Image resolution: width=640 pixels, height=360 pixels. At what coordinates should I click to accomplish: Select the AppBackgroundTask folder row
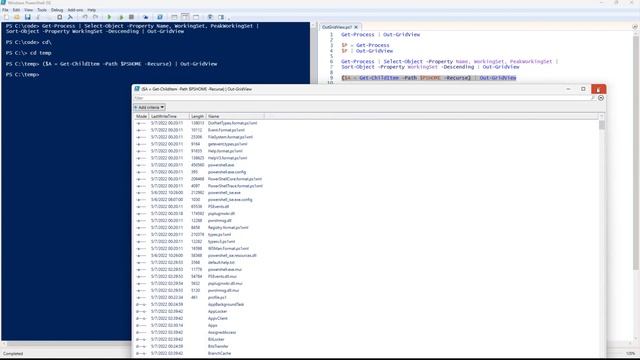tap(366, 304)
